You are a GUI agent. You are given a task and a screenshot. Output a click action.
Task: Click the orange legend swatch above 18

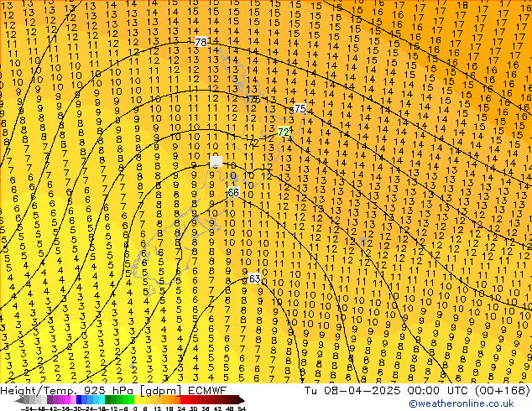172,399
